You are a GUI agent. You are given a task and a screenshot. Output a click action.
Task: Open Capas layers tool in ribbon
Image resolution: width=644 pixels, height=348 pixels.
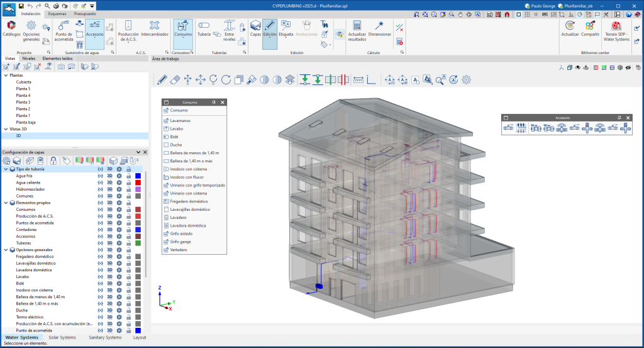(256, 26)
